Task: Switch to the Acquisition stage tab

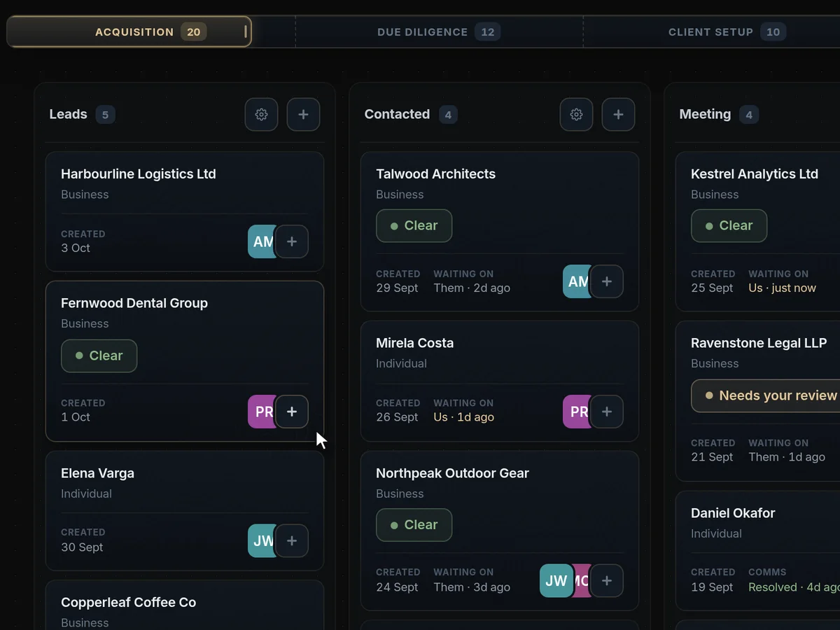Action: click(129, 31)
